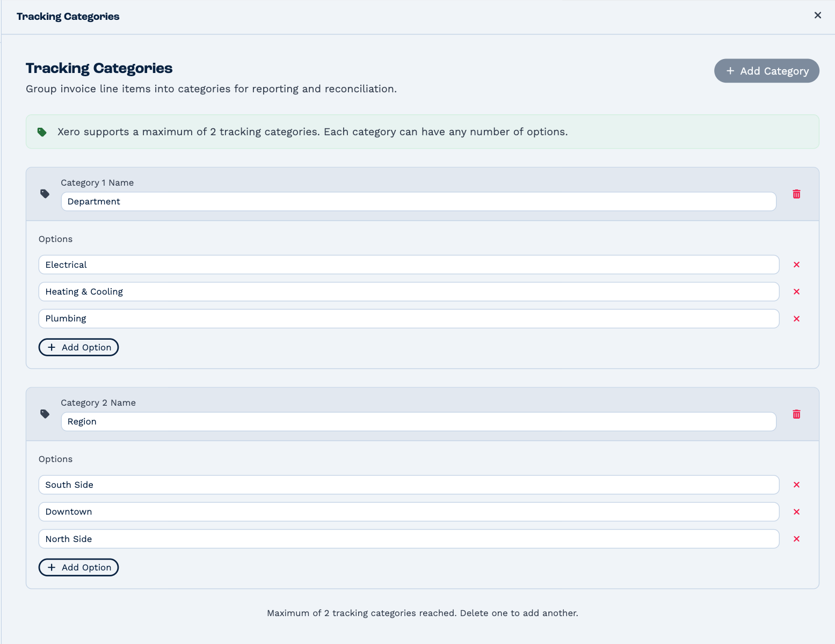
Task: Remove the Downtown option
Action: [x=796, y=512]
